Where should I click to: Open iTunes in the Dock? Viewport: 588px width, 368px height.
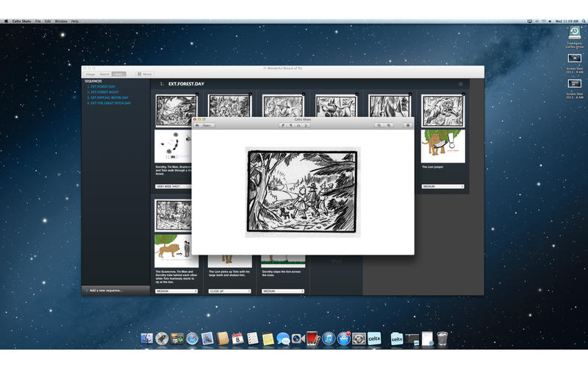click(329, 339)
